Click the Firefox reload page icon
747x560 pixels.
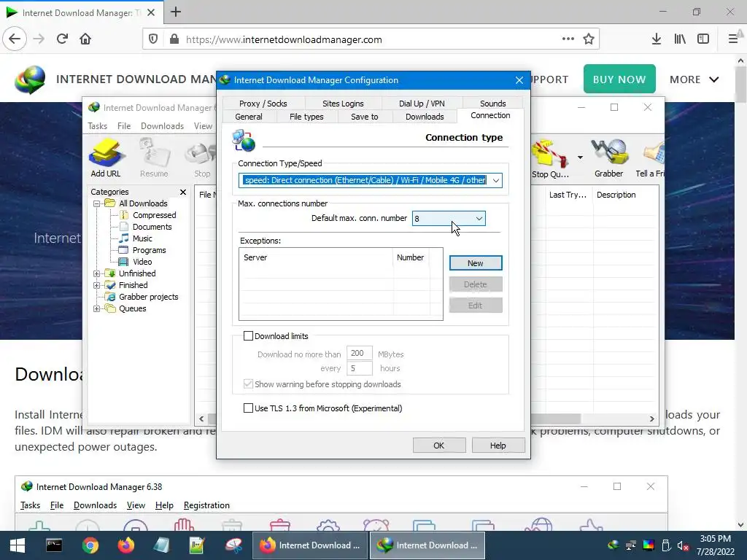click(x=63, y=39)
